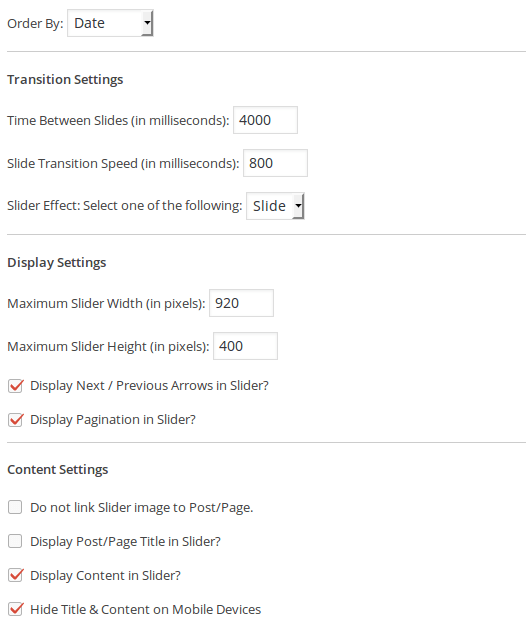
Task: Focus the Slide Transition Speed field
Action: coord(275,163)
